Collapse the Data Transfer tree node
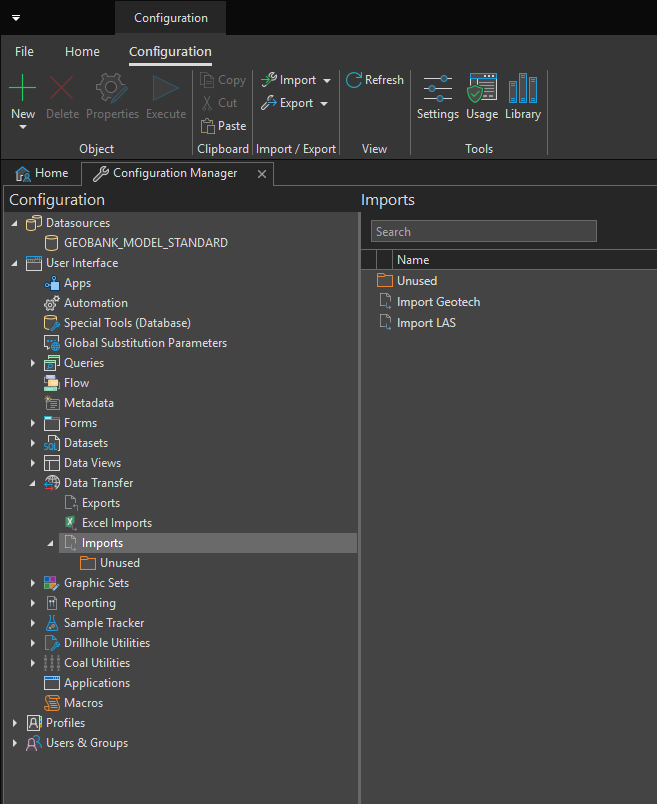Screen dimensions: 657x804 [x=33, y=483]
